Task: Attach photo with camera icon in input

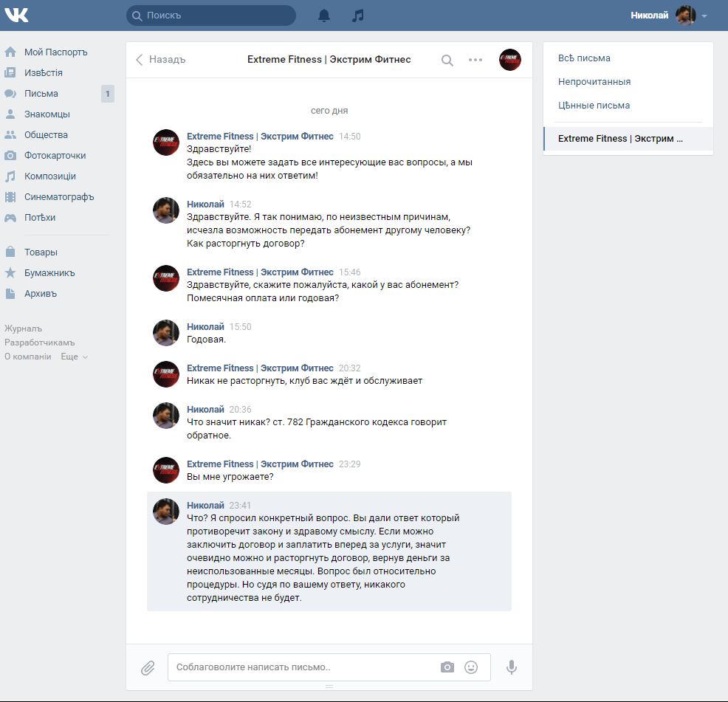Action: click(x=447, y=667)
